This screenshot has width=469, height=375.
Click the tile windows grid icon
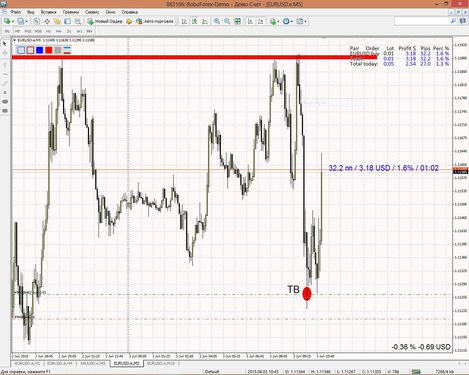[237, 21]
